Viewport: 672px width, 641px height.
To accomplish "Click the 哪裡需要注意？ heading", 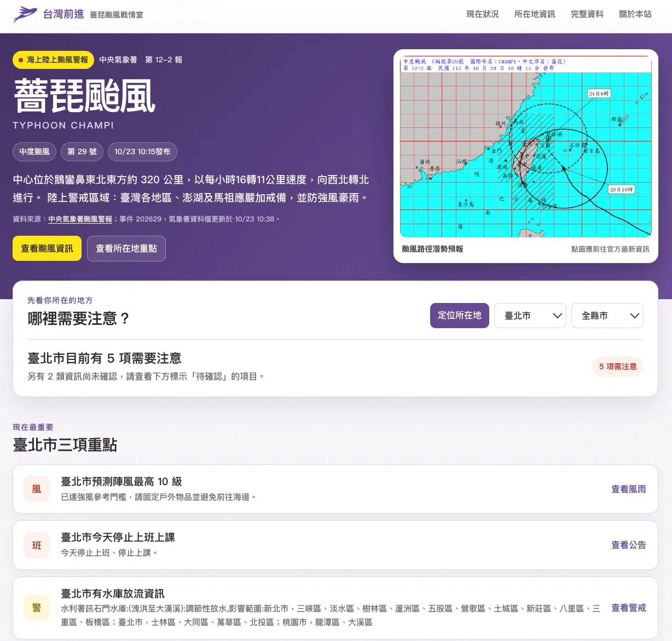I will pyautogui.click(x=79, y=318).
